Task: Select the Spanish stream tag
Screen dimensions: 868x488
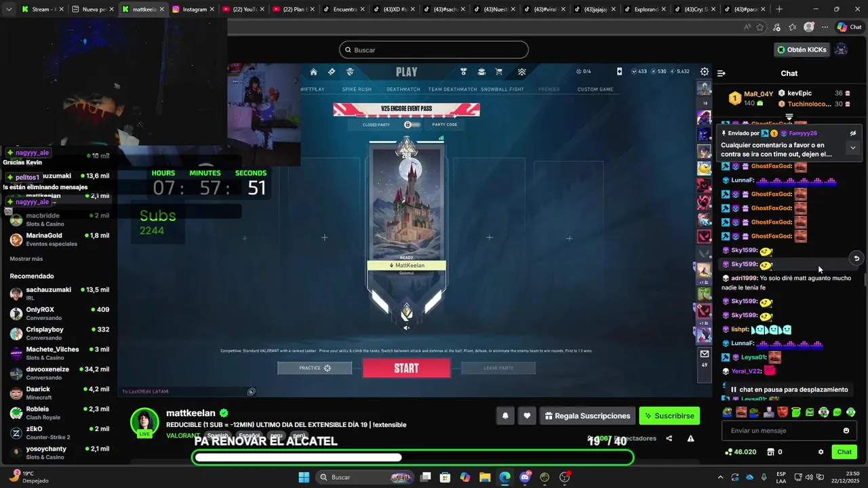Action: [x=218, y=436]
